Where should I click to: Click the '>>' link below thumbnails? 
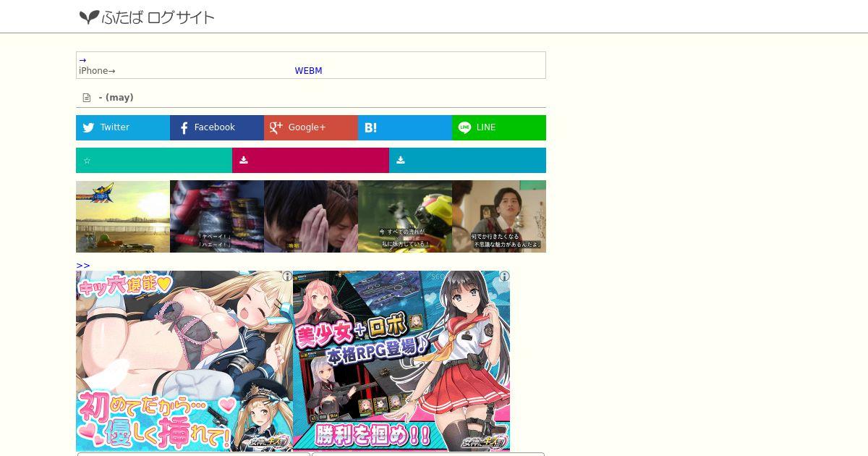coord(83,266)
